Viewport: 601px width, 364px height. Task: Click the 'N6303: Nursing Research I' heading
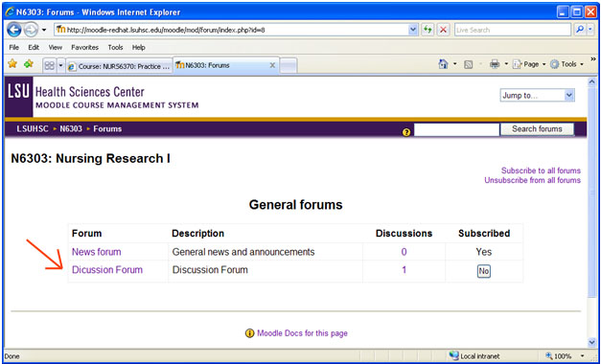coord(90,158)
